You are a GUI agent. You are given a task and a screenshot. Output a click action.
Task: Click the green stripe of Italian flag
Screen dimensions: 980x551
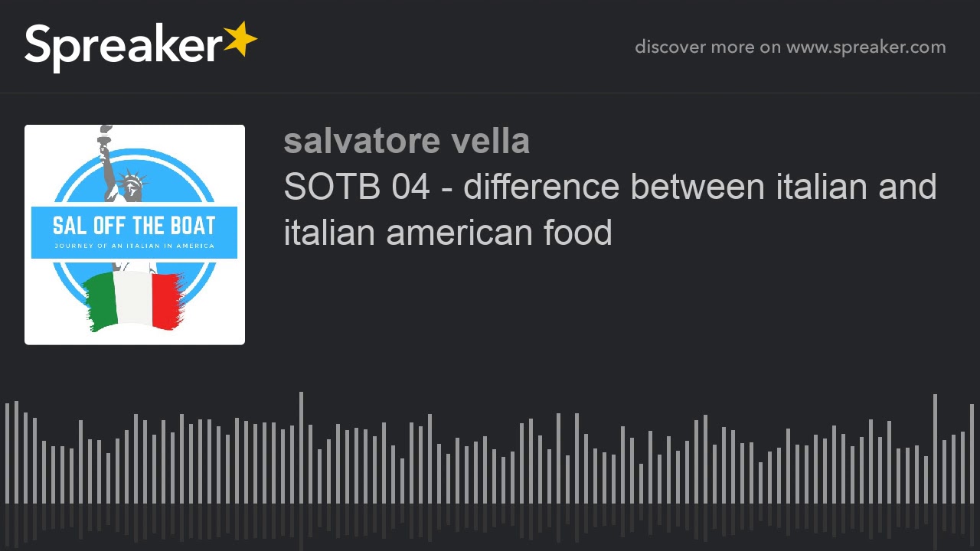click(100, 301)
